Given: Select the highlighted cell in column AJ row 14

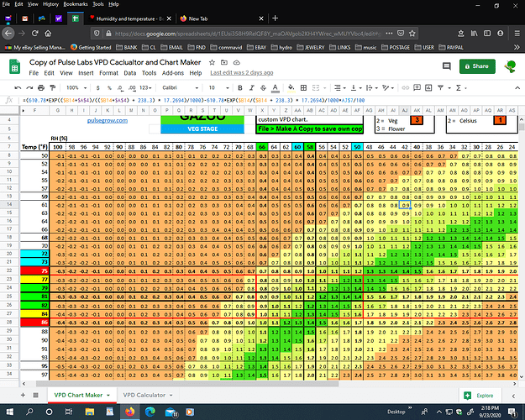Looking at the screenshot, I should pyautogui.click(x=405, y=205).
